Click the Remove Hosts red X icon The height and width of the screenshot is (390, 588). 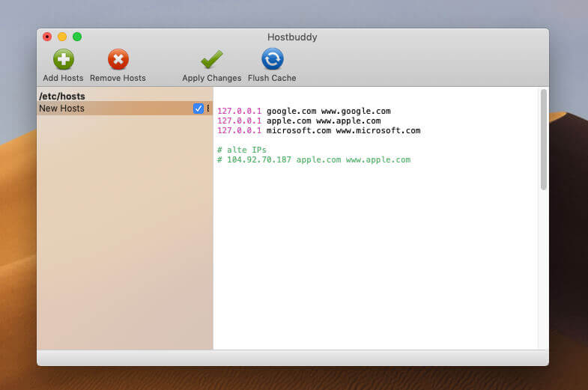(118, 59)
